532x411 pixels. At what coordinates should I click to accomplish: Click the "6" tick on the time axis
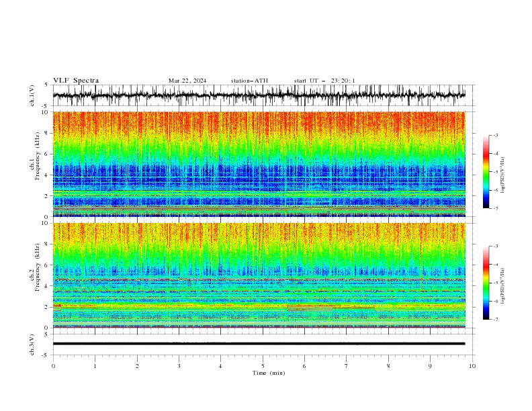(304, 366)
